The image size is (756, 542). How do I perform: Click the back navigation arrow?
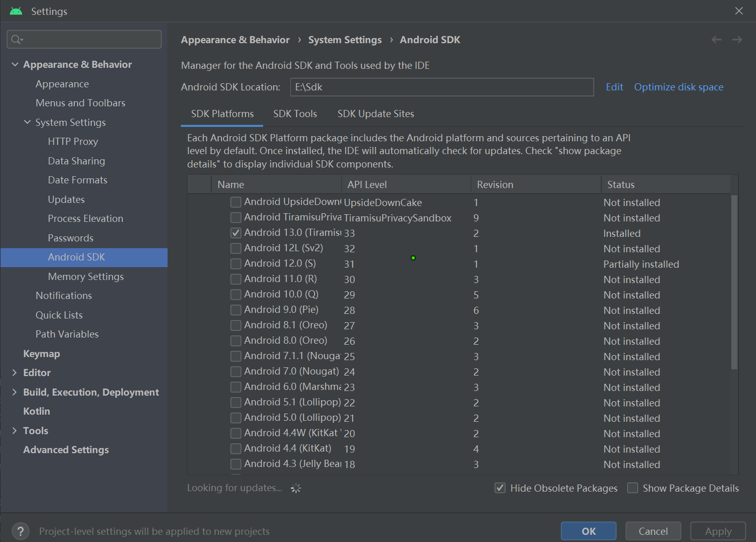[716, 40]
